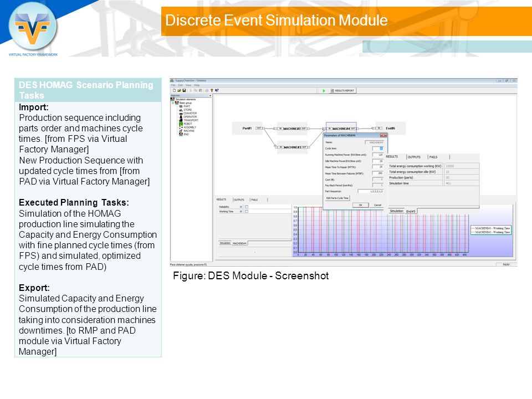Toggle the Working Time checkbox
The image size is (532, 399).
coord(247,211)
